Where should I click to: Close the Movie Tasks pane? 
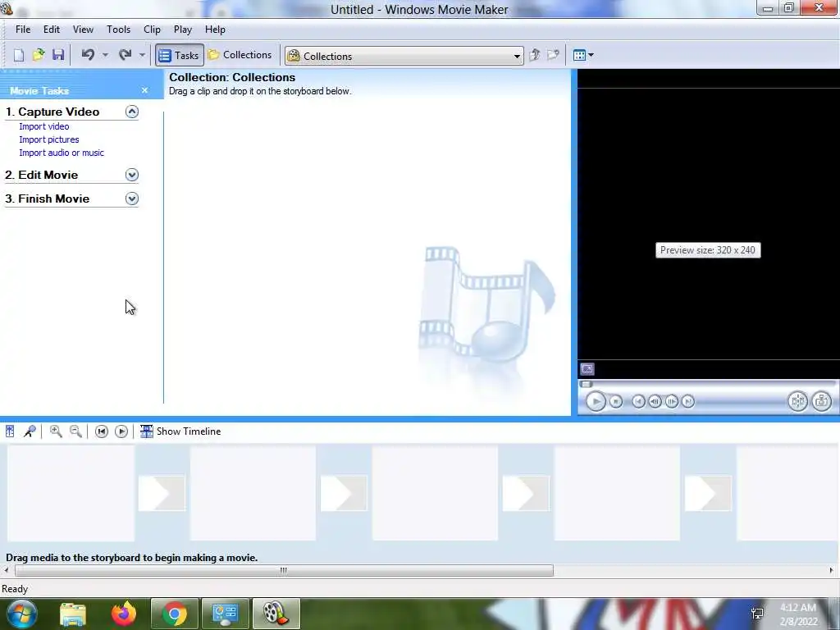tap(144, 90)
